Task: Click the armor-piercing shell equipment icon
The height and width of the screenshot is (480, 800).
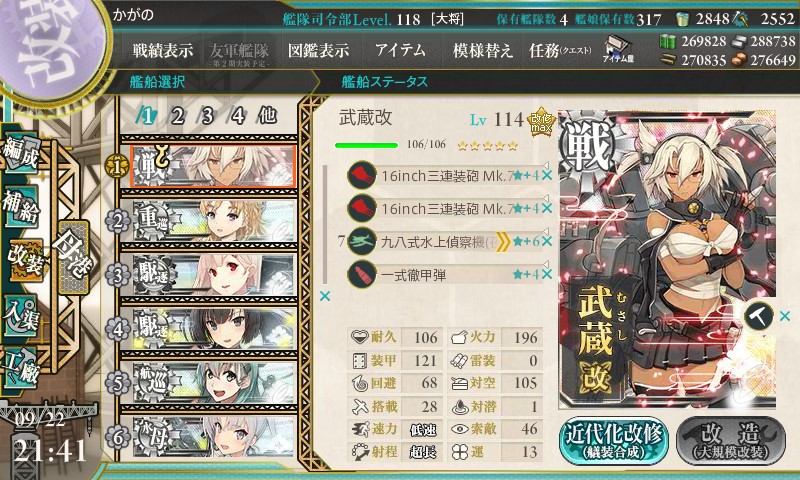Action: click(362, 274)
